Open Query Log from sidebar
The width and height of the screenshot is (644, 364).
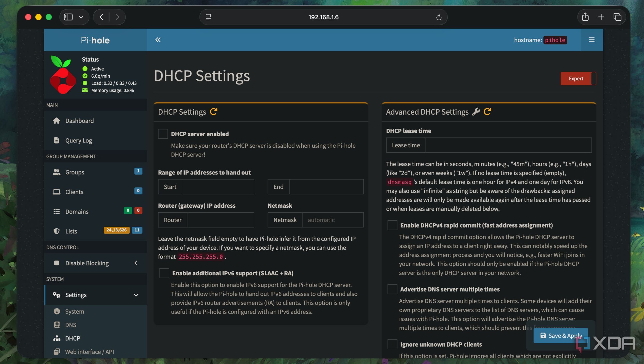(x=95, y=140)
